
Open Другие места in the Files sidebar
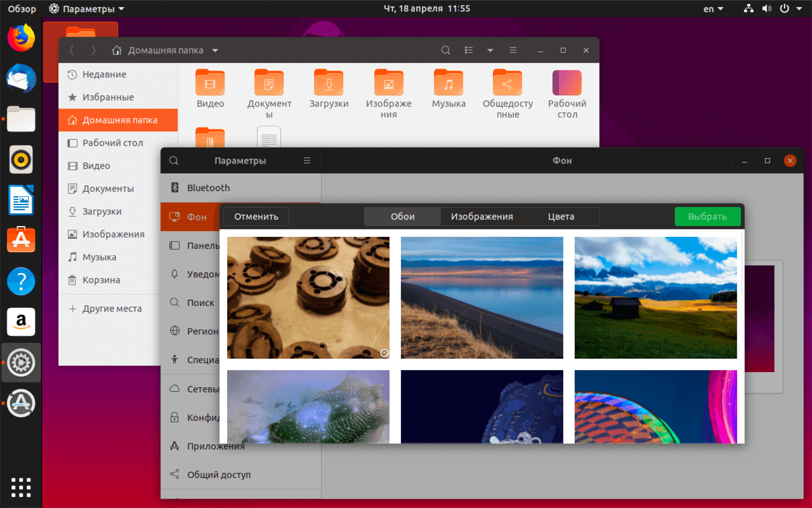tap(109, 309)
